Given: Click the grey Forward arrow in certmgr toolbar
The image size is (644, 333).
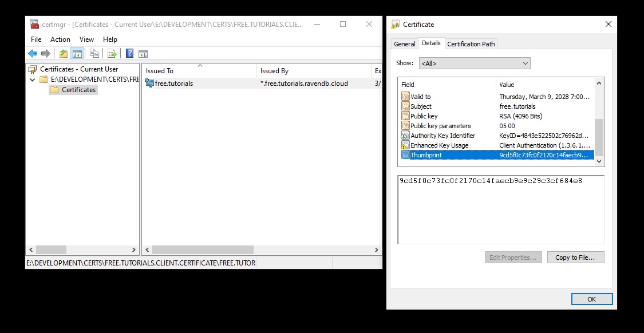Looking at the screenshot, I should click(x=46, y=53).
